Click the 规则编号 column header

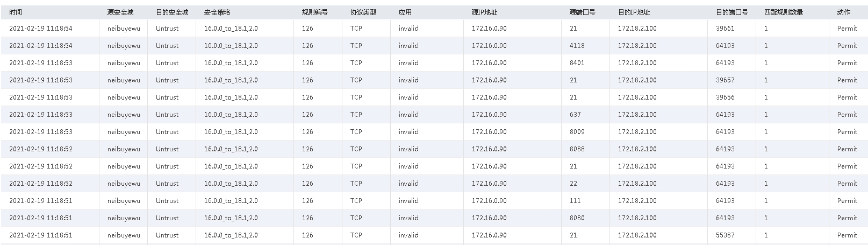tap(314, 12)
